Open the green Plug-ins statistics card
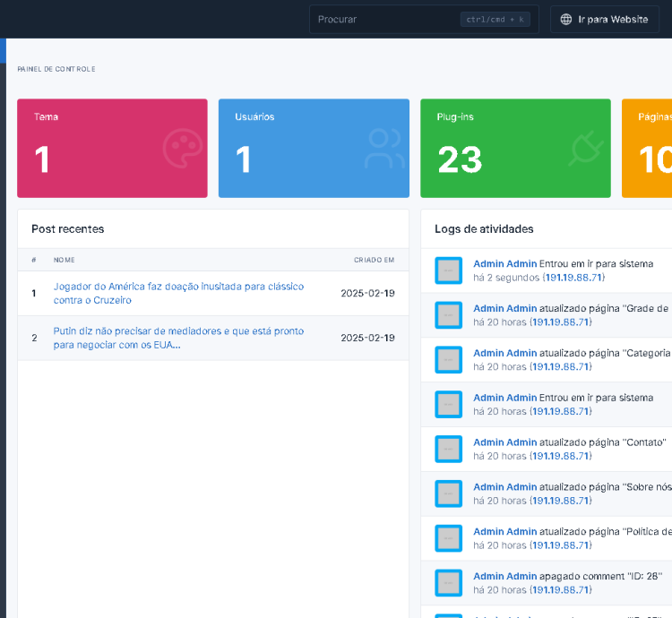The width and height of the screenshot is (672, 618). [515, 148]
